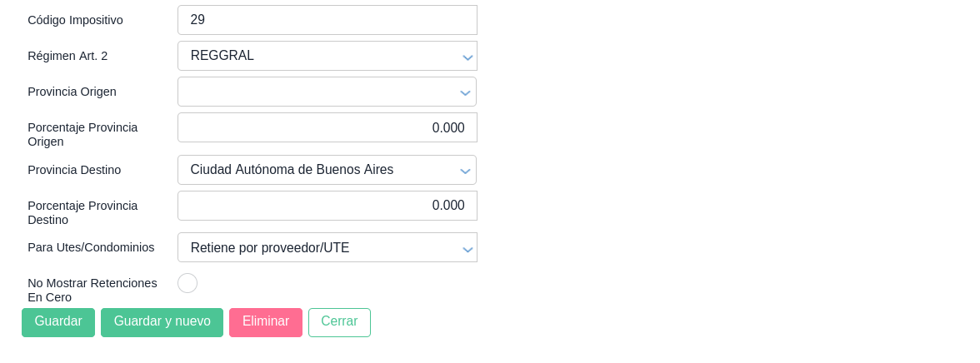Click the Guardar y nuevo button
The image size is (980, 363).
(162, 322)
